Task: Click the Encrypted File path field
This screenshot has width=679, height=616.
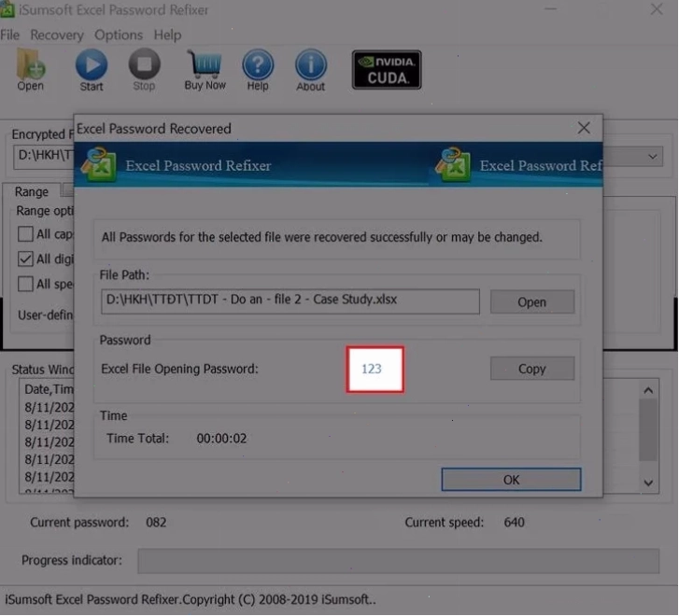Action: point(44,156)
